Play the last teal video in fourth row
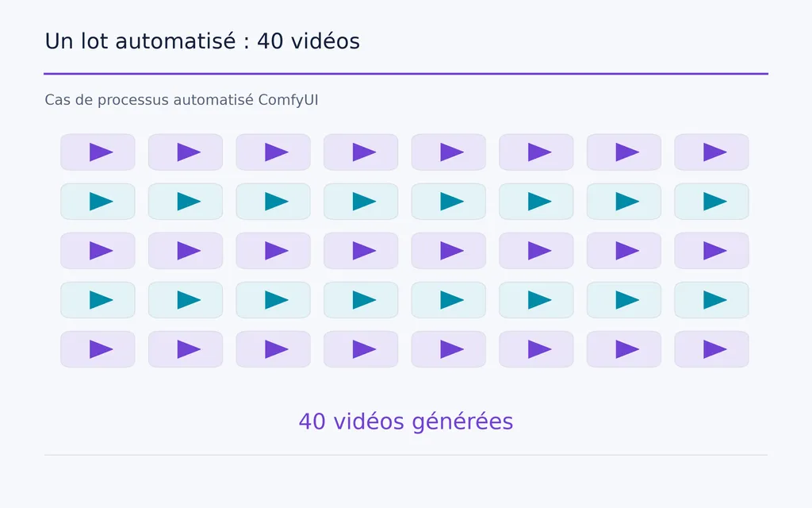This screenshot has width=812, height=508. pos(711,300)
